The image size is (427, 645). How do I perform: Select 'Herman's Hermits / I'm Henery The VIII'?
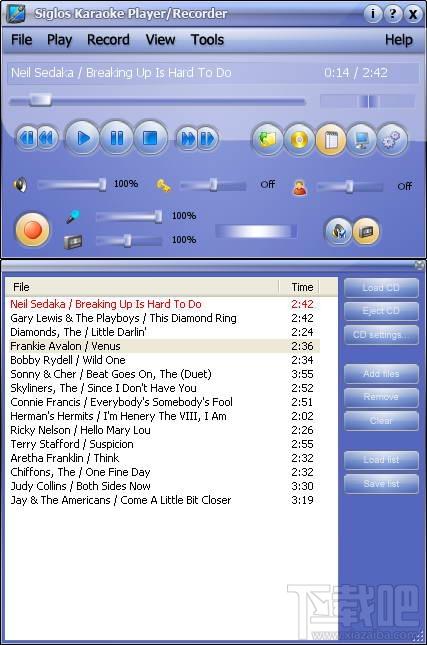[163, 416]
